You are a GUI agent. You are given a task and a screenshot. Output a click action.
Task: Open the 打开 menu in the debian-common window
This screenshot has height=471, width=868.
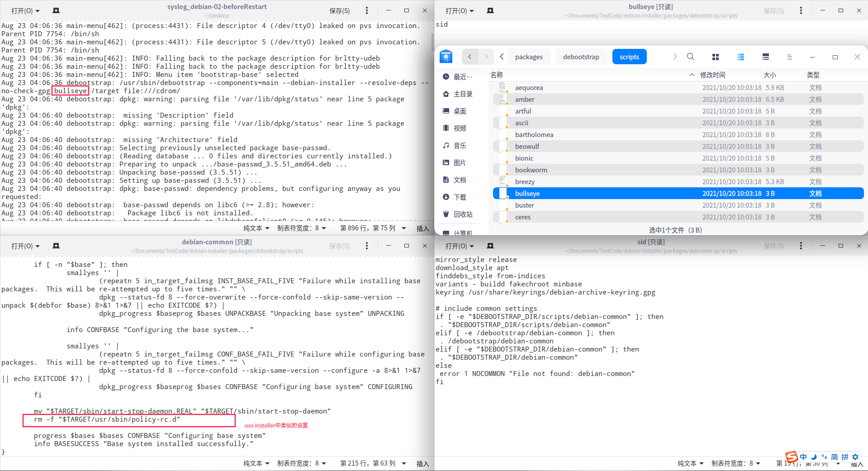[25, 246]
